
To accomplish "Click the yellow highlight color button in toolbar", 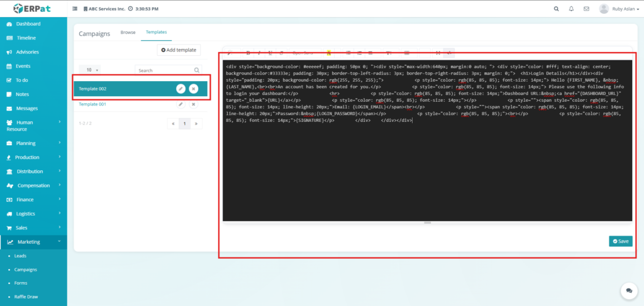I will 328,53.
